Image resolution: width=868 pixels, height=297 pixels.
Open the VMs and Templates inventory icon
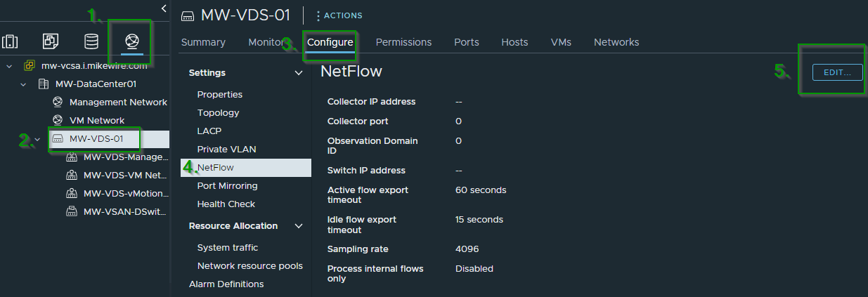(51, 41)
